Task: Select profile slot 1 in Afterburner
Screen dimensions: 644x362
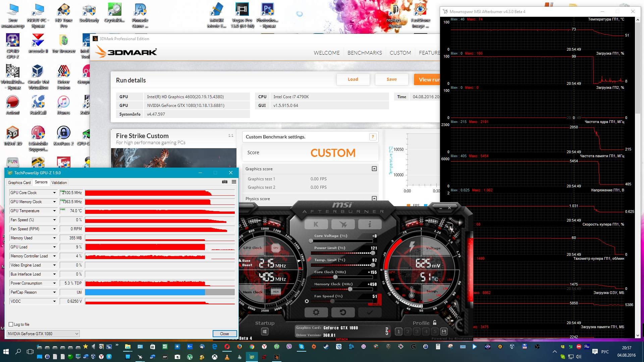Action: pos(398,331)
